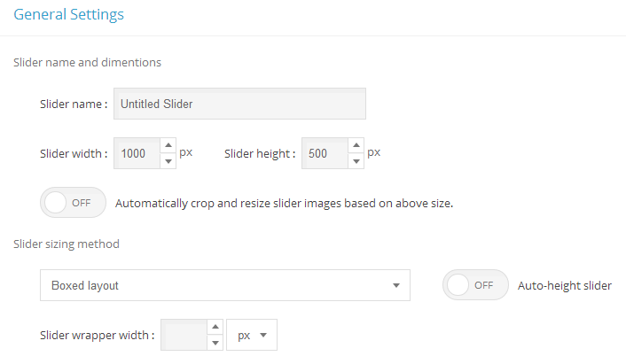Screen dimensions: 626x364
Task: Click the General Settings heading
Action: click(68, 15)
